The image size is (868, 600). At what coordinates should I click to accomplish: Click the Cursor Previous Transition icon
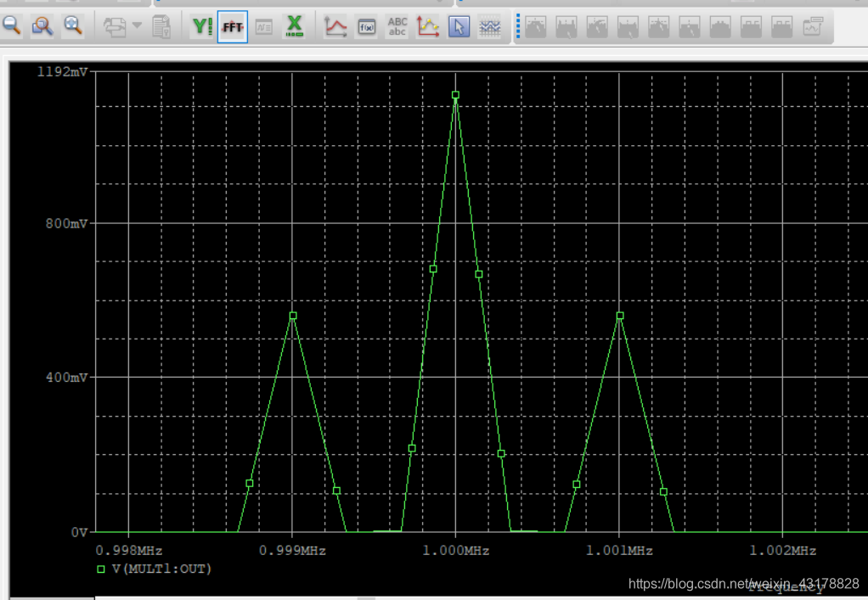click(x=781, y=26)
